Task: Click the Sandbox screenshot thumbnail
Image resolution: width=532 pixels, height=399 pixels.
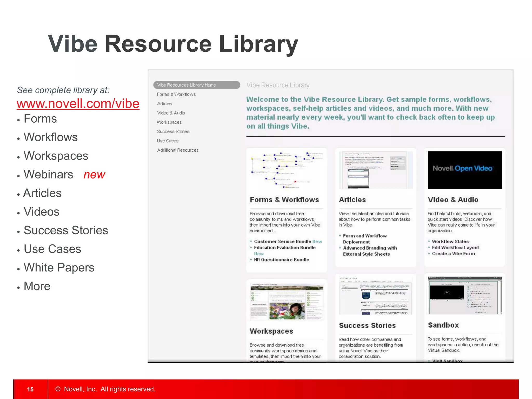Action: click(x=465, y=295)
